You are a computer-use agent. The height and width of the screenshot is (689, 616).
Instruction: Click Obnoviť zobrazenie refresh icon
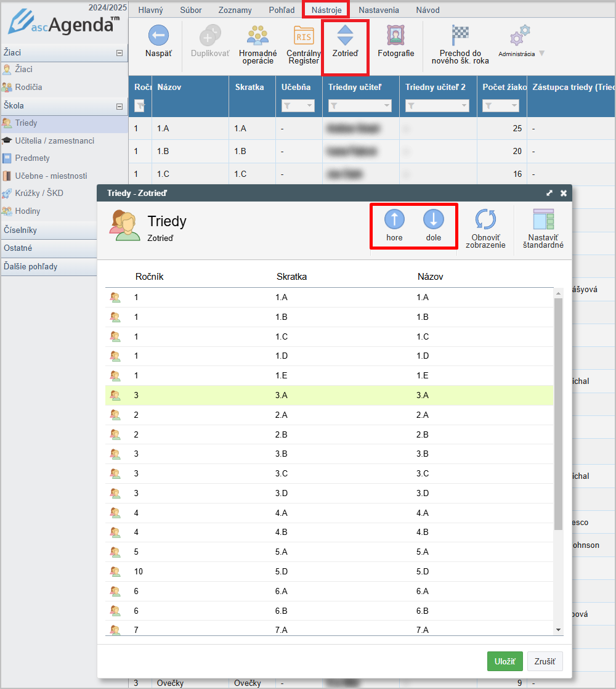pyautogui.click(x=485, y=220)
